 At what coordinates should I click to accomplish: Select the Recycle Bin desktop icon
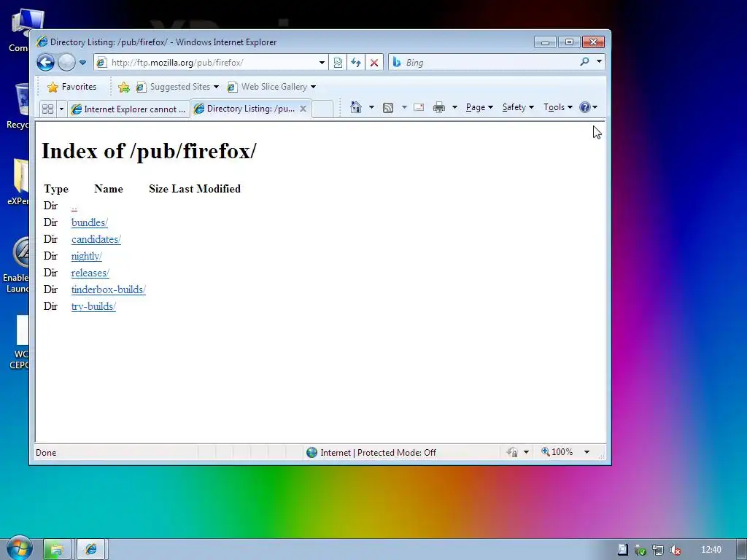click(18, 106)
